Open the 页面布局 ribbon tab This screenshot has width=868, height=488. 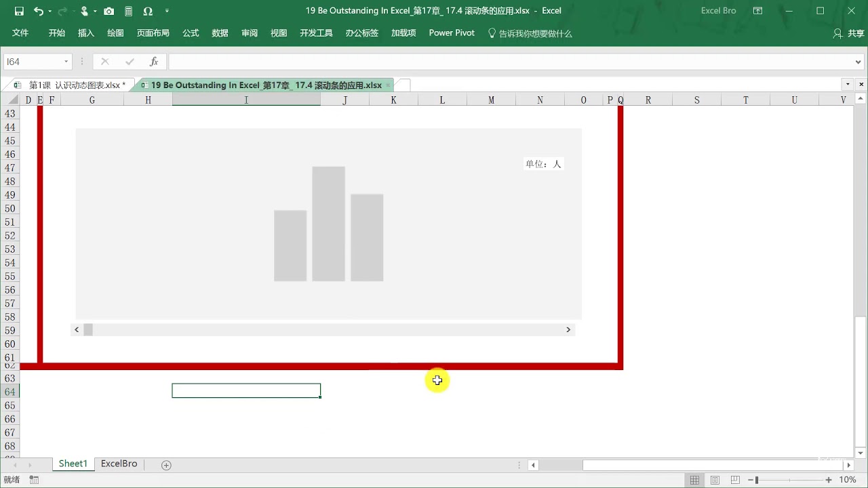coord(153,33)
